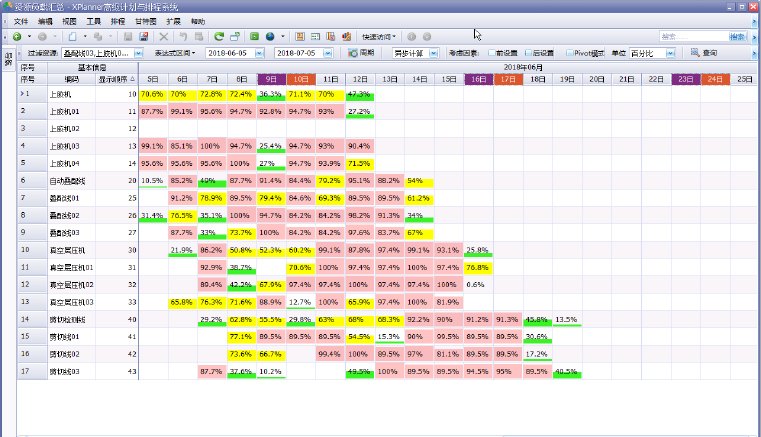Click the green back navigation icon
761x437 pixels.
(x=17, y=36)
